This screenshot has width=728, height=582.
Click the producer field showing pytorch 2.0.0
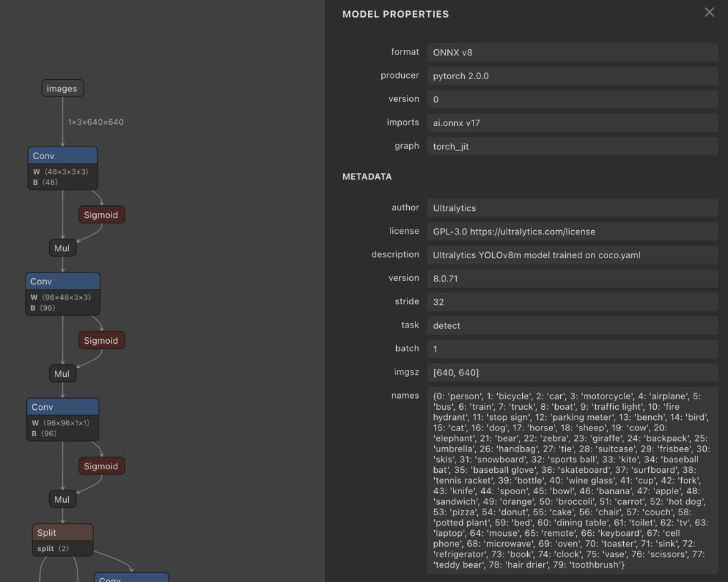point(571,76)
